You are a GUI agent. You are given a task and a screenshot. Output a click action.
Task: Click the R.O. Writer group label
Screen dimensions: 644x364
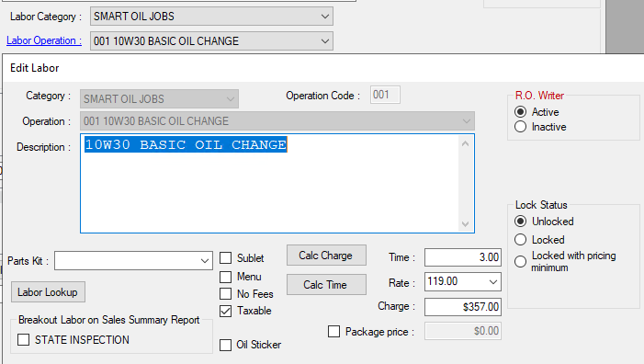point(539,96)
